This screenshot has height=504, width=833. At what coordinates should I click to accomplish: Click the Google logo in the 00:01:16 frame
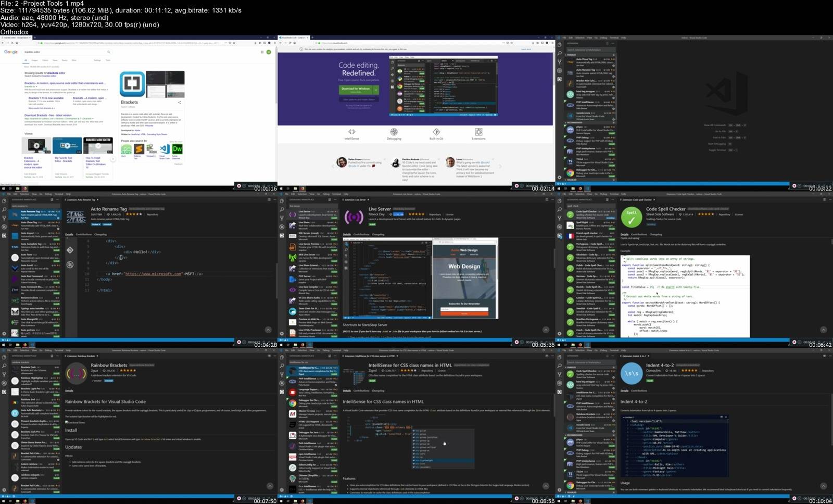click(11, 52)
